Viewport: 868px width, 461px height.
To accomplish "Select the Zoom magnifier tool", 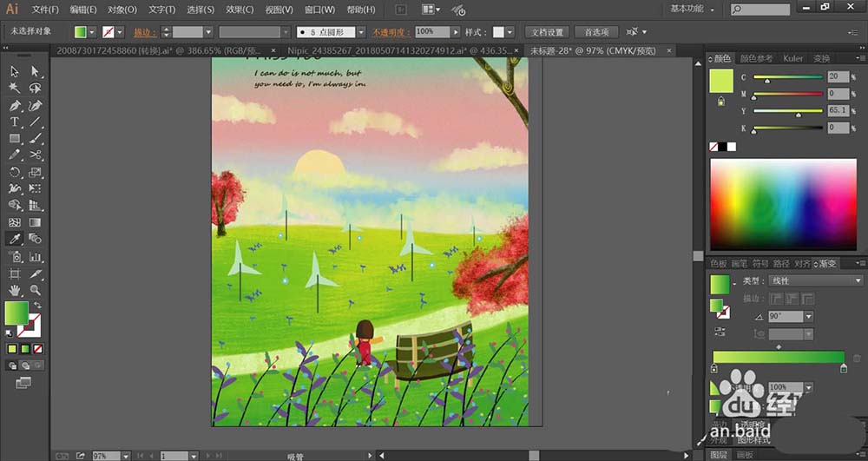I will coord(36,290).
